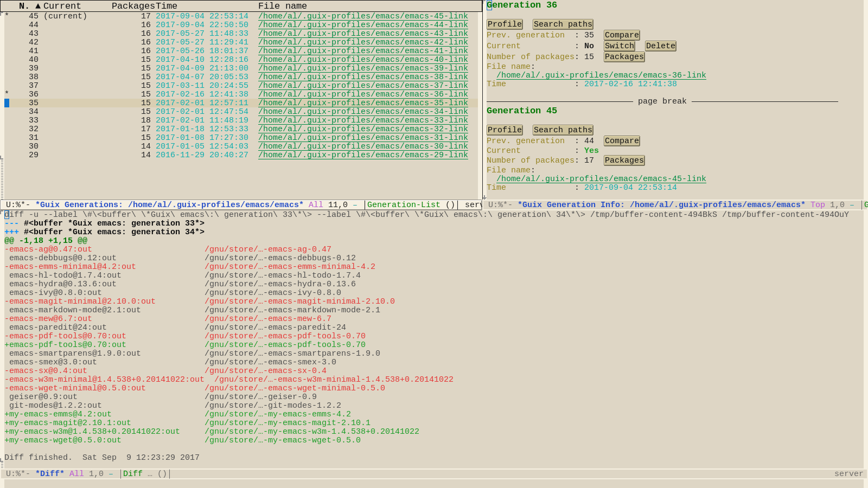Click time 2017-02-16 12:41:38 in info pane
868x488 pixels.
tap(630, 84)
